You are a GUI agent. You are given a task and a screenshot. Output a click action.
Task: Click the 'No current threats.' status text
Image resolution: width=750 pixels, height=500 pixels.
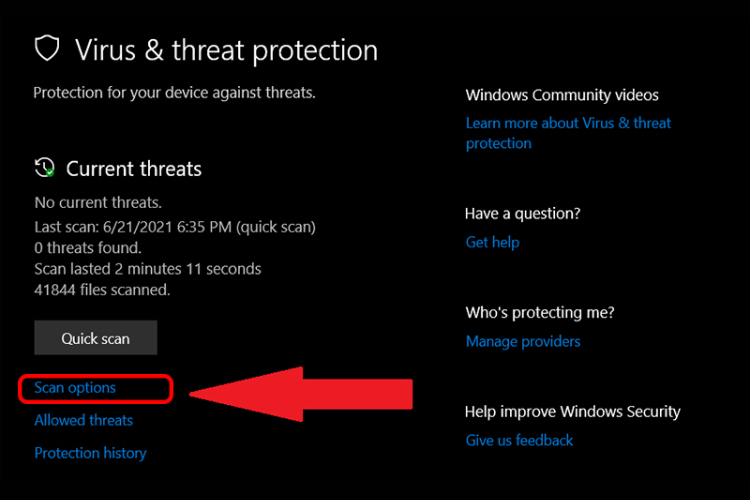pyautogui.click(x=98, y=201)
